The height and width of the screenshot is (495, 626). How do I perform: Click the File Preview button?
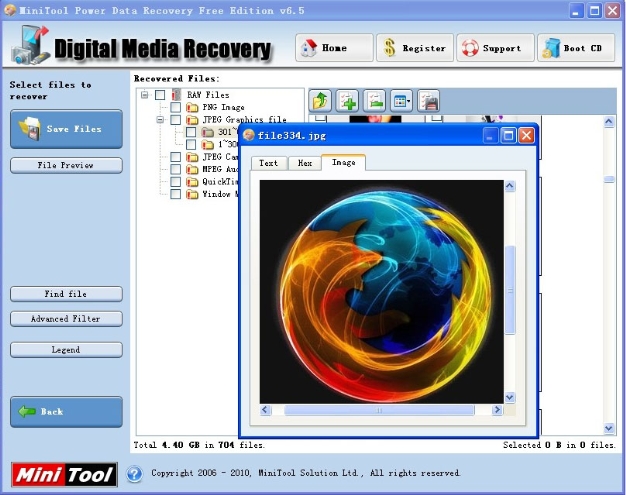click(x=66, y=165)
